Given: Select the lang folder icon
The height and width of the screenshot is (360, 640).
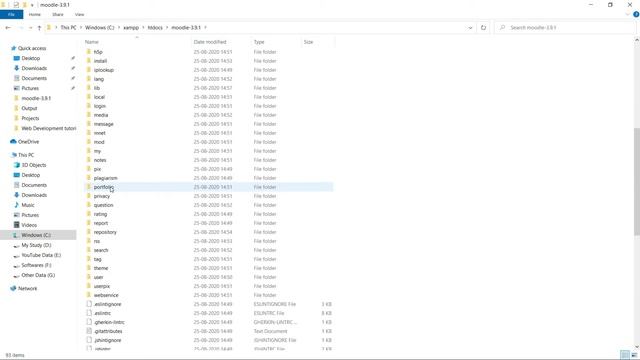Looking at the screenshot, I should coord(89,79).
